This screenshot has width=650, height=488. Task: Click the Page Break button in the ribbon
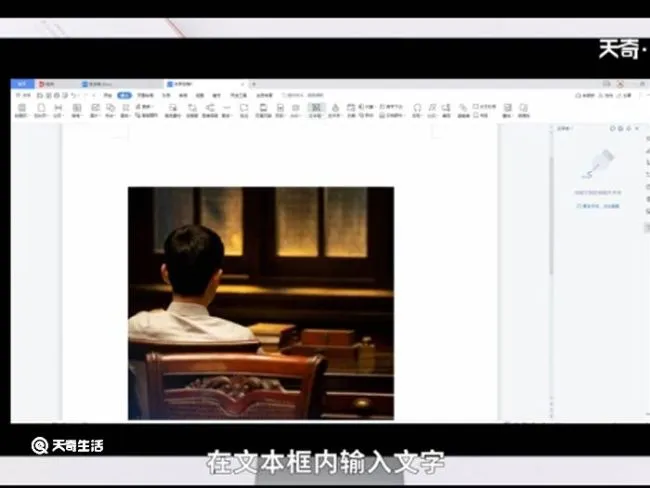tap(58, 111)
